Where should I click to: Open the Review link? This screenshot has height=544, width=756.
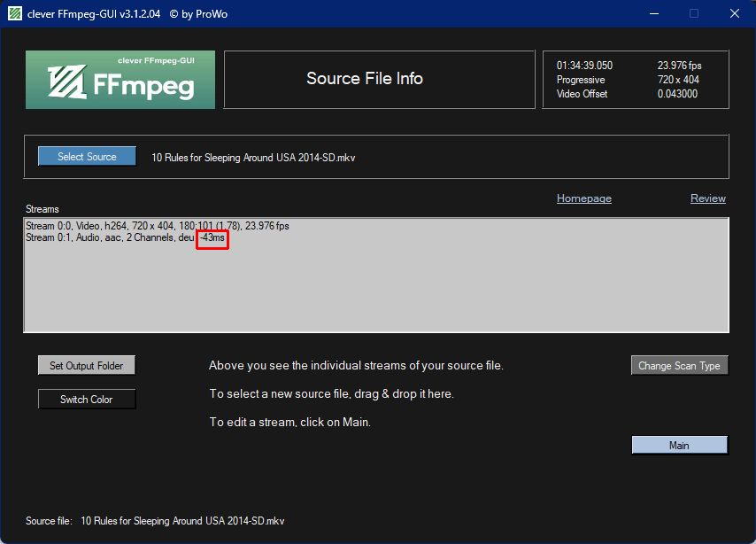(x=708, y=198)
